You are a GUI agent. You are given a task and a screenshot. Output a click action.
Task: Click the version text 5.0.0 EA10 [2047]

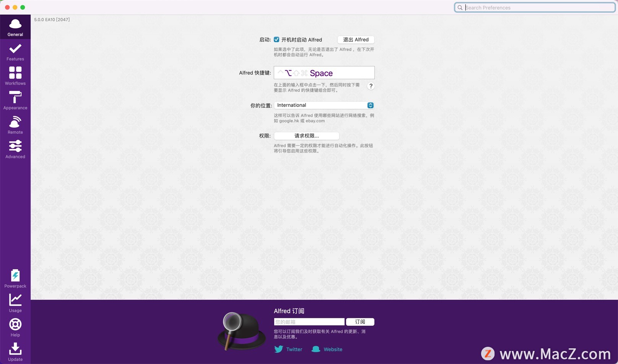(52, 19)
